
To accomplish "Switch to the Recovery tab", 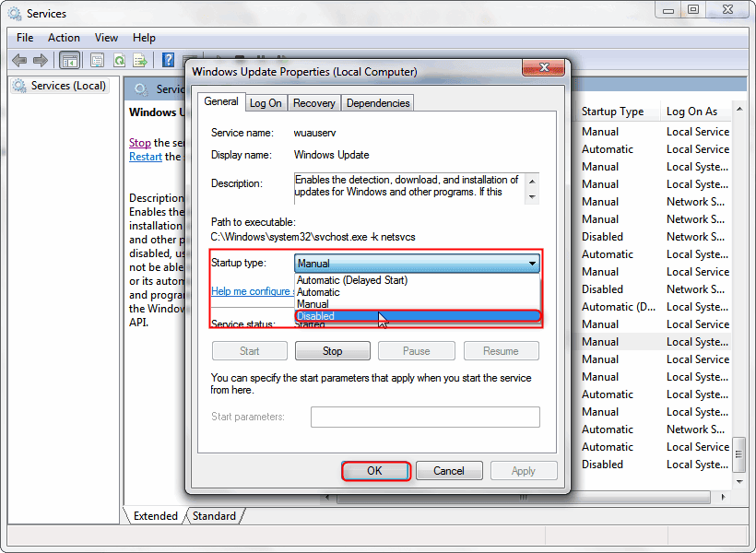I will tap(313, 103).
